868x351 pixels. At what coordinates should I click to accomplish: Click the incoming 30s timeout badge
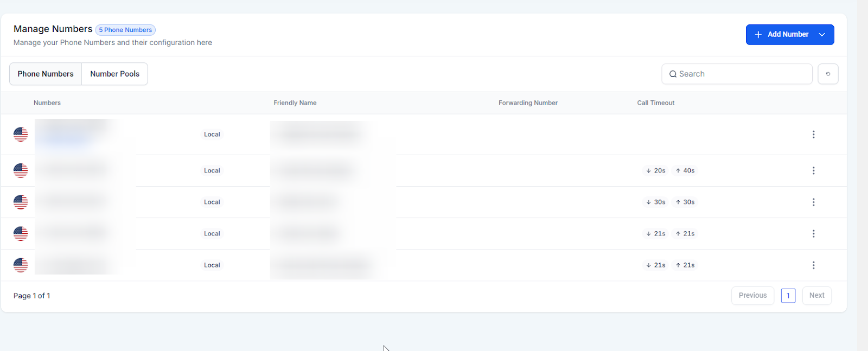point(655,202)
